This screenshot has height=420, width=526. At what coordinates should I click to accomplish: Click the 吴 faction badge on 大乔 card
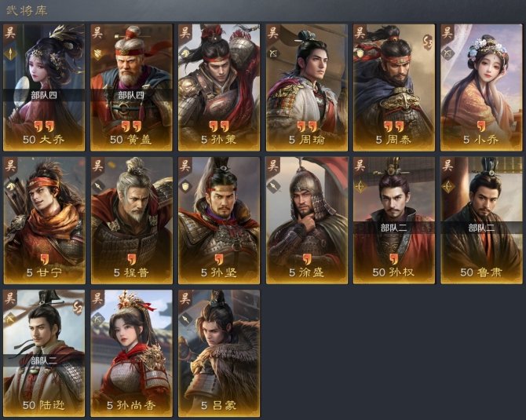tap(9, 32)
